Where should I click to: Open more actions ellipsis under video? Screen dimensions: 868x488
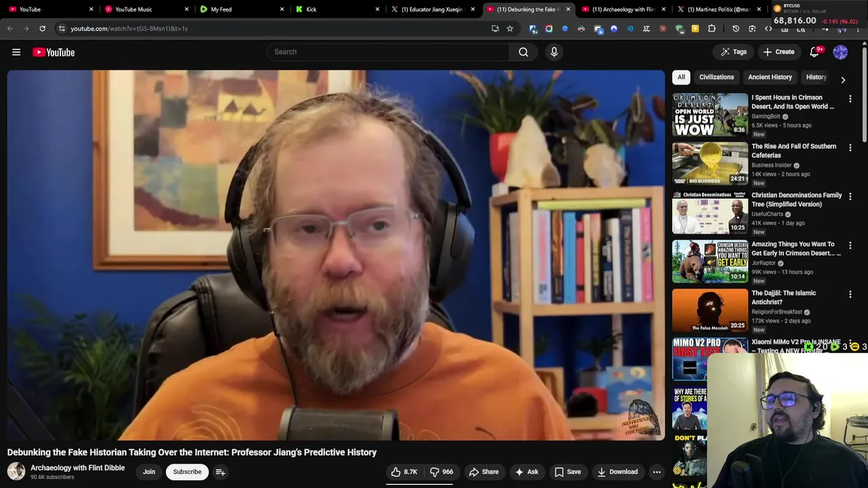pyautogui.click(x=656, y=472)
